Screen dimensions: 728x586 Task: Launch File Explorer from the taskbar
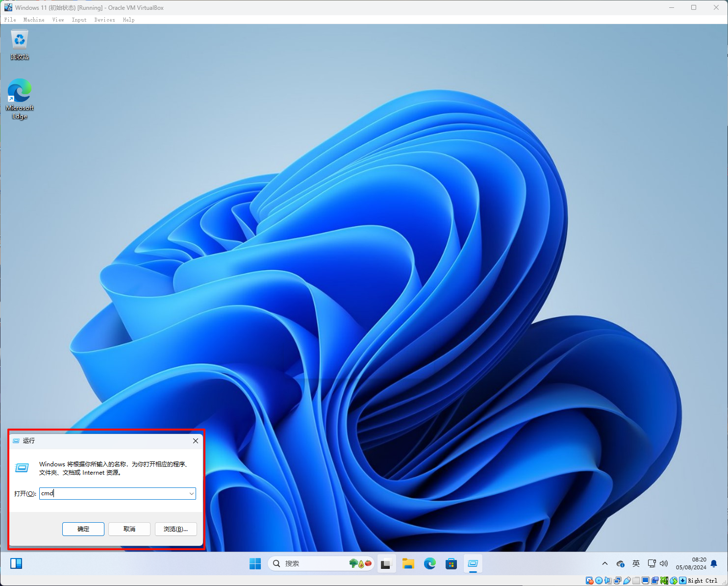tap(408, 563)
